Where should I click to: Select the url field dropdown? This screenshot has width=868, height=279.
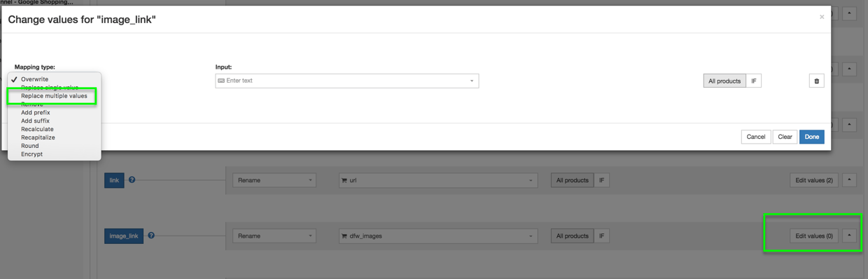(x=438, y=180)
